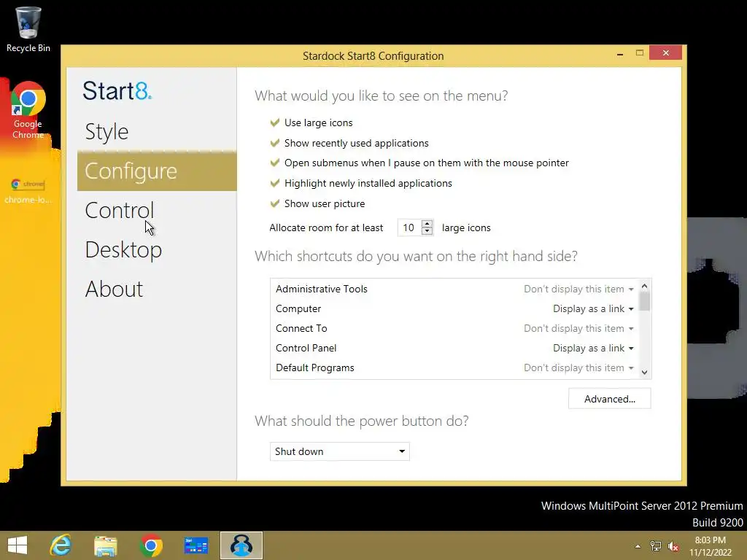
Task: Change Computer display option dropdown
Action: click(593, 308)
